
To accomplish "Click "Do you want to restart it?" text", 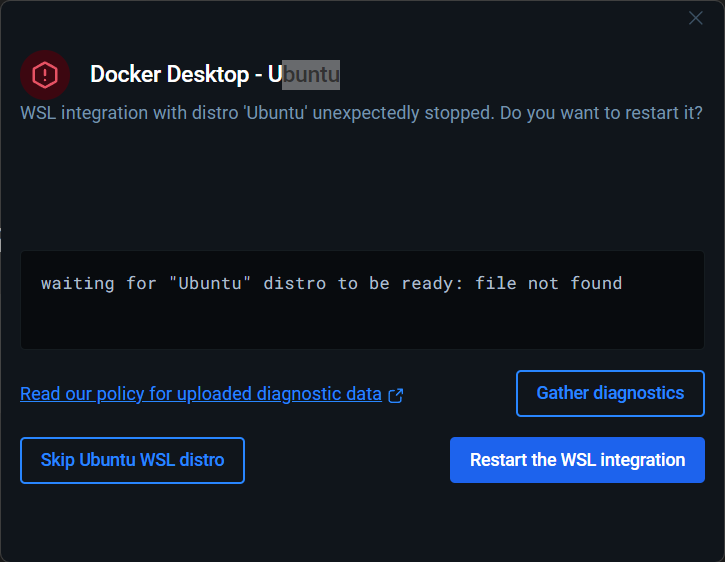I will tap(600, 112).
